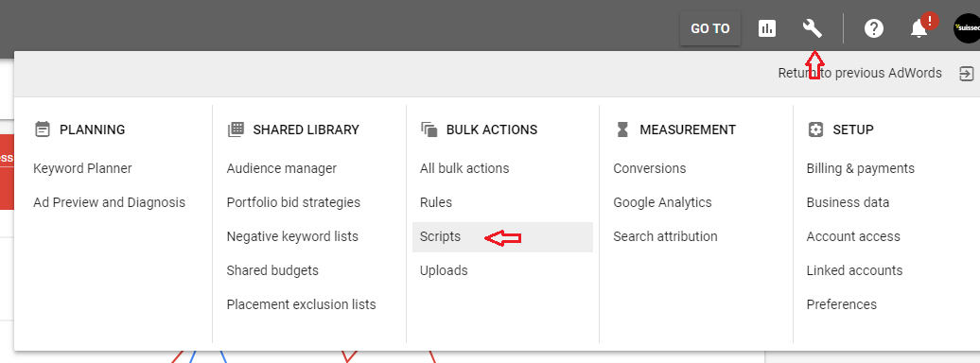Open Ad Preview and Diagnosis
Image resolution: width=980 pixels, height=363 pixels.
coord(110,202)
